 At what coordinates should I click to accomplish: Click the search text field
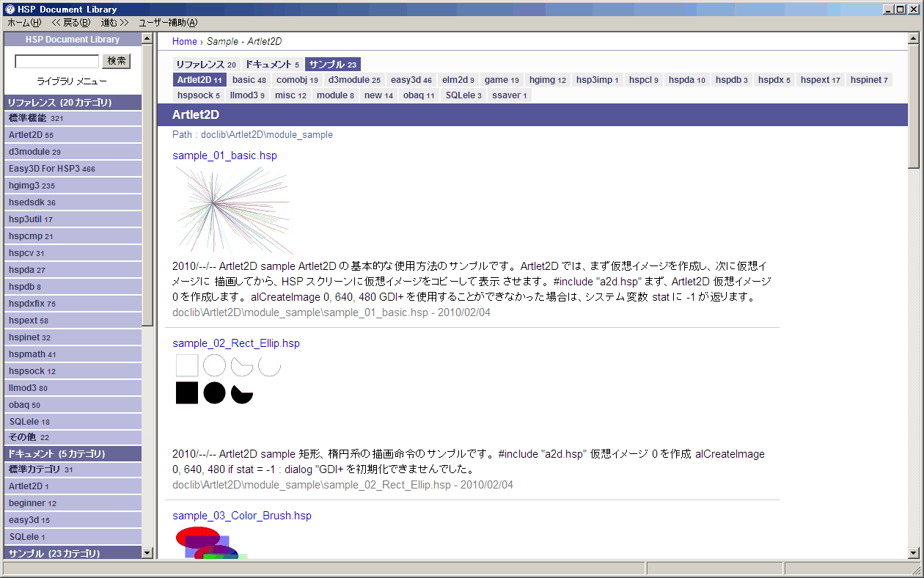[x=56, y=62]
